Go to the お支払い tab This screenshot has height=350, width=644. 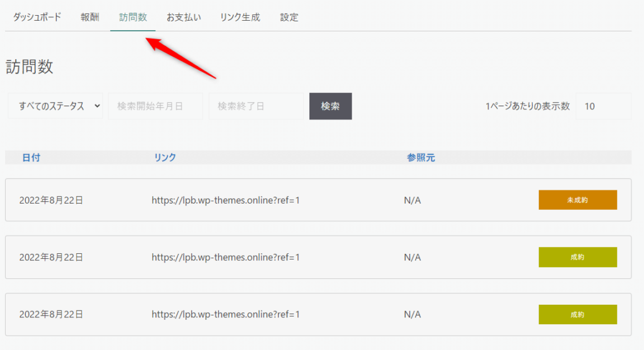point(184,18)
